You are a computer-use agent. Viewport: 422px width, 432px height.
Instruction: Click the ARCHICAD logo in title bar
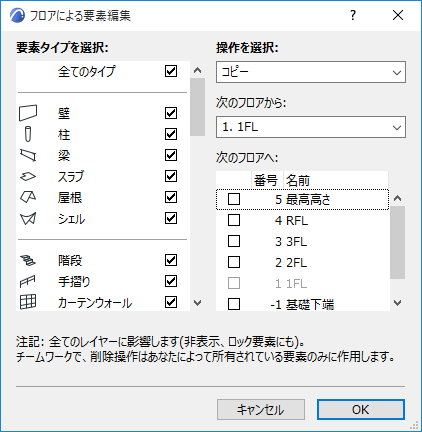click(17, 15)
